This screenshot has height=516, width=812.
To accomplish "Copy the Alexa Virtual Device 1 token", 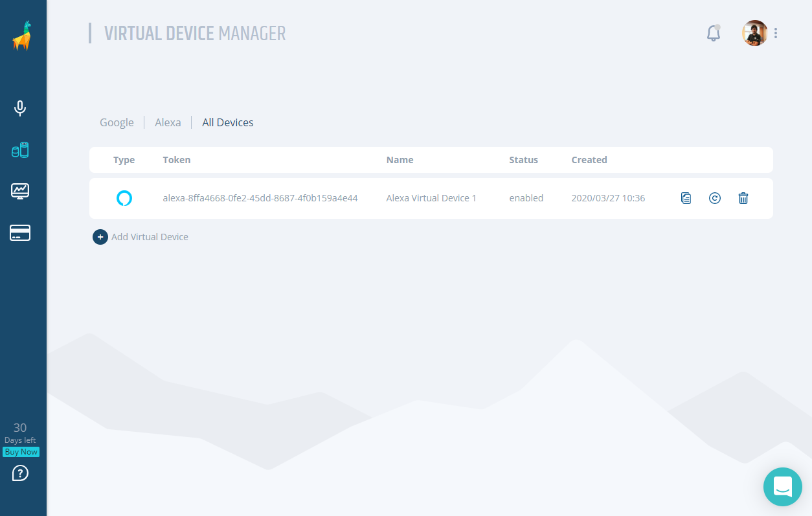I will [x=686, y=198].
